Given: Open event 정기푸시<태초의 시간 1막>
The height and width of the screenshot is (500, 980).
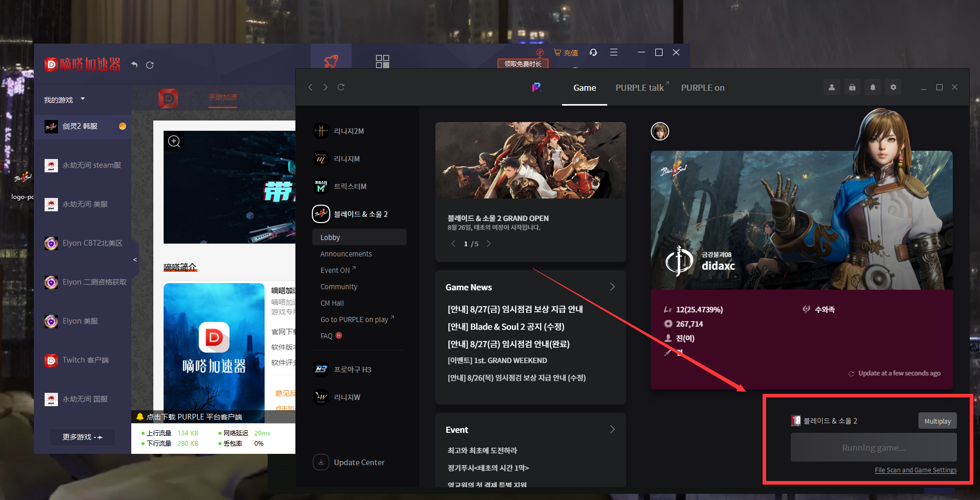Looking at the screenshot, I should [488, 468].
